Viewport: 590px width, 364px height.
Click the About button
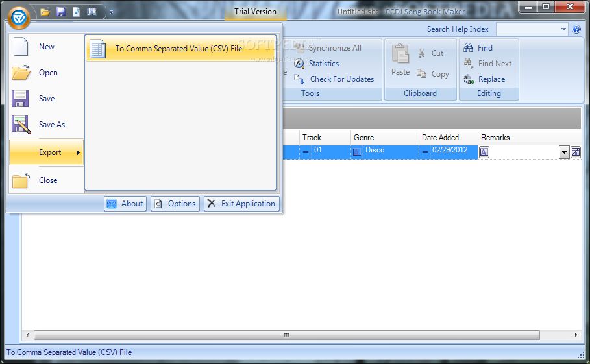(125, 204)
